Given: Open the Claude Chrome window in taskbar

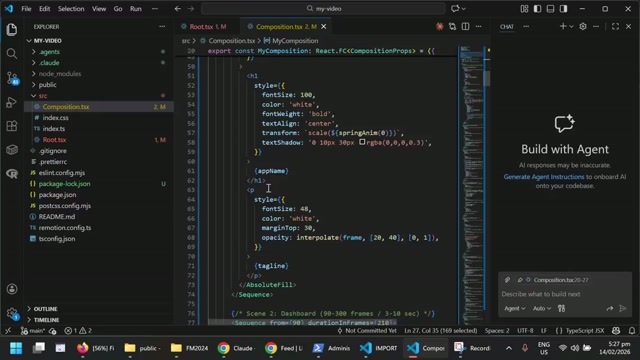Looking at the screenshot, I should pyautogui.click(x=237, y=348).
